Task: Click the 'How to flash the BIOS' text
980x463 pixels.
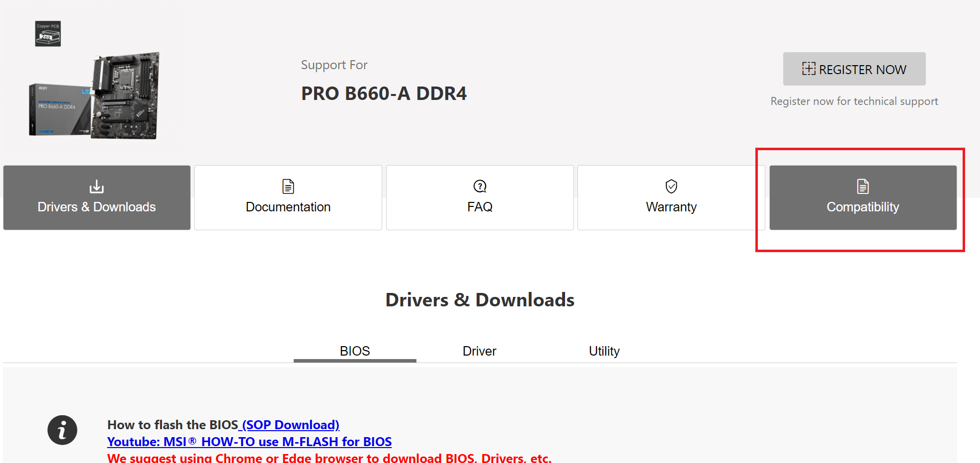Action: click(x=173, y=425)
